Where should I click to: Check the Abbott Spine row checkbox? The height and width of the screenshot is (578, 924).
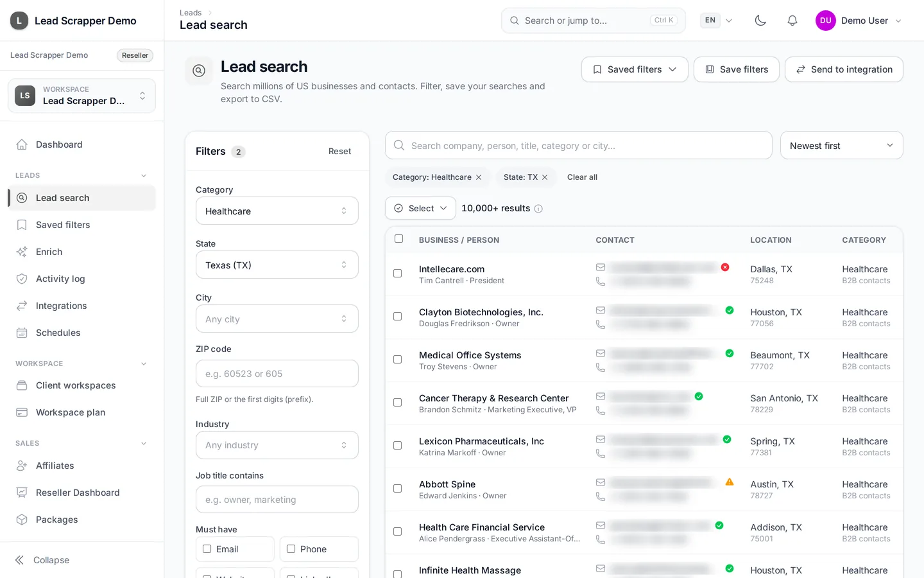pyautogui.click(x=398, y=489)
